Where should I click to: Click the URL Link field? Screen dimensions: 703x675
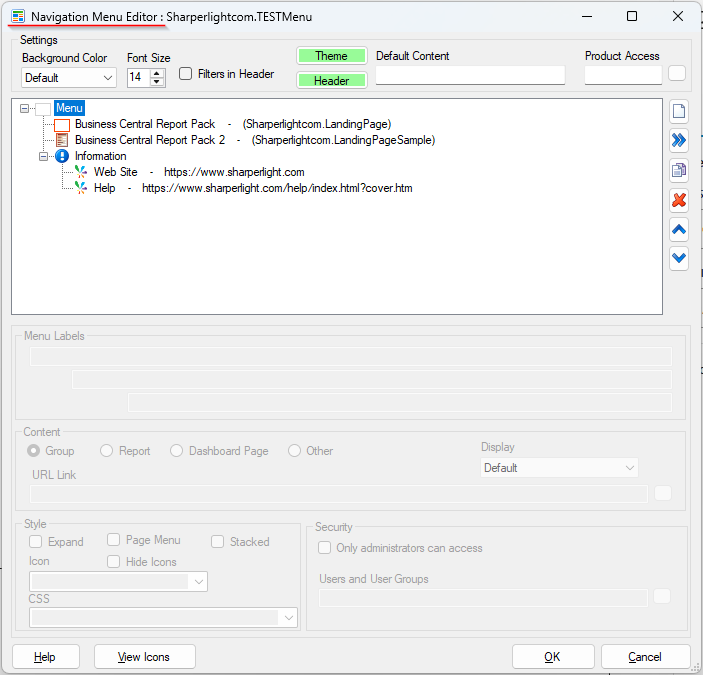339,493
